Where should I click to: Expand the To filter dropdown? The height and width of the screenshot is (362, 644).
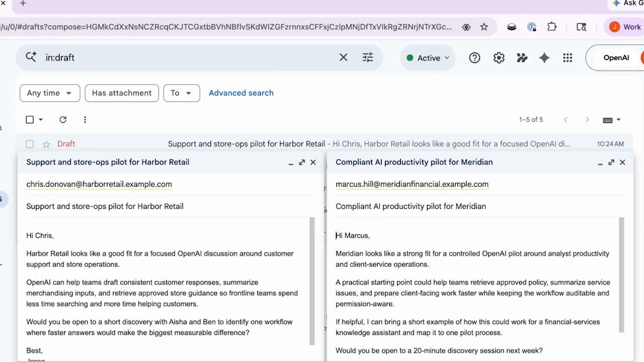pos(181,93)
